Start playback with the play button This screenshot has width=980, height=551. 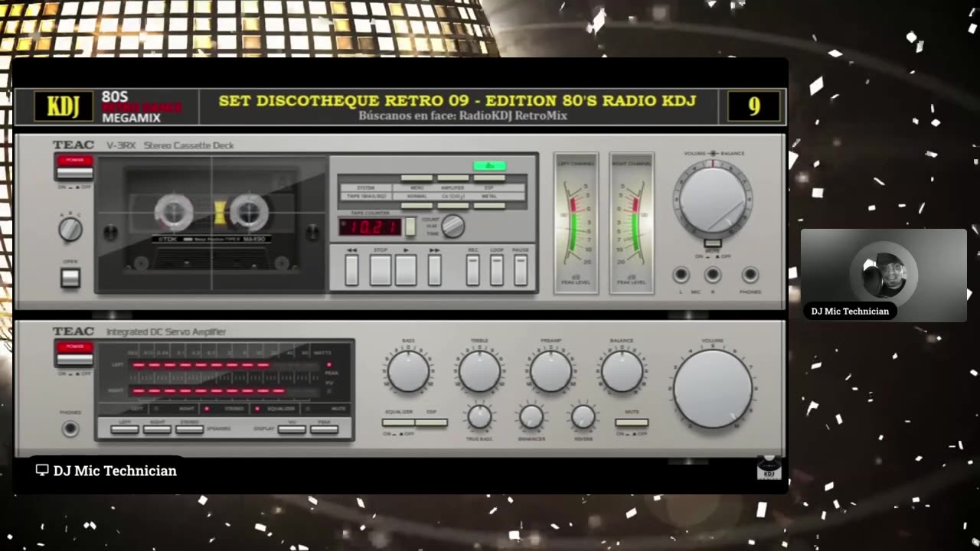[x=406, y=270]
